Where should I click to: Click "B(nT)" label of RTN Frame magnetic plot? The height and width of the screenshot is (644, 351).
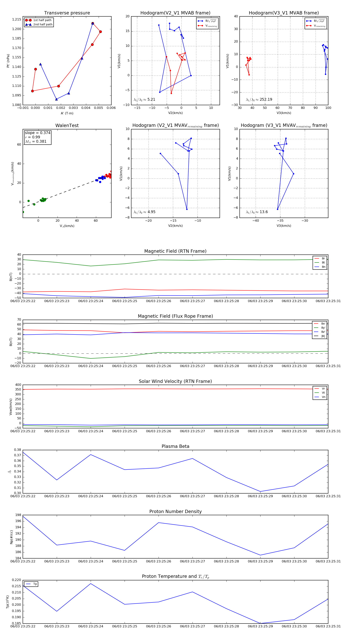pyautogui.click(x=11, y=277)
